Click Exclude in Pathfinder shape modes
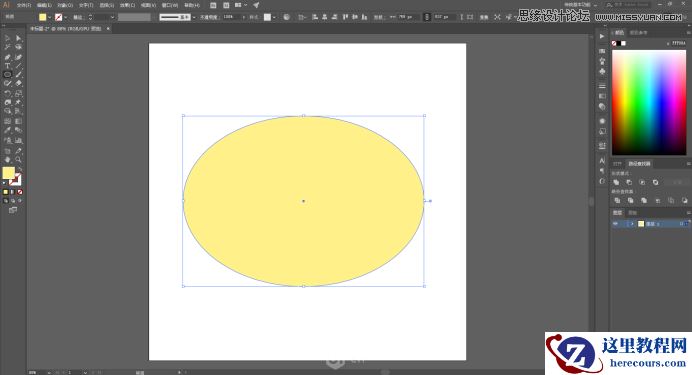 coord(656,182)
